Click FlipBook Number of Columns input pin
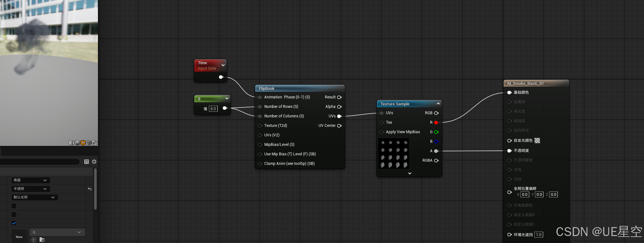Image resolution: width=644 pixels, height=243 pixels. [x=260, y=116]
